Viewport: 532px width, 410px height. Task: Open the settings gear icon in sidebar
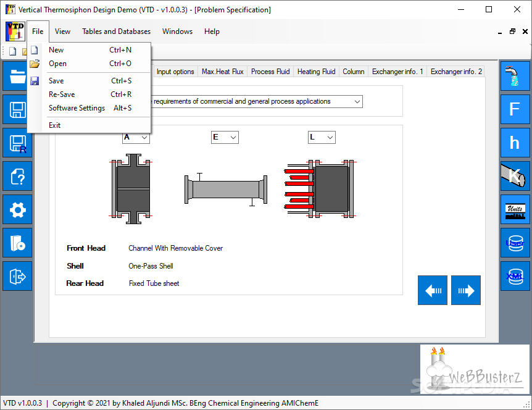[17, 209]
